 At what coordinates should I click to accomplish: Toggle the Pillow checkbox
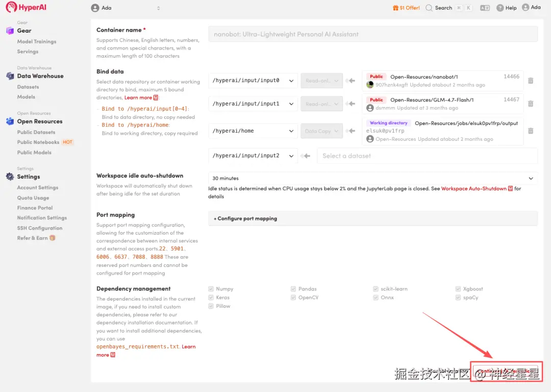[x=211, y=306]
